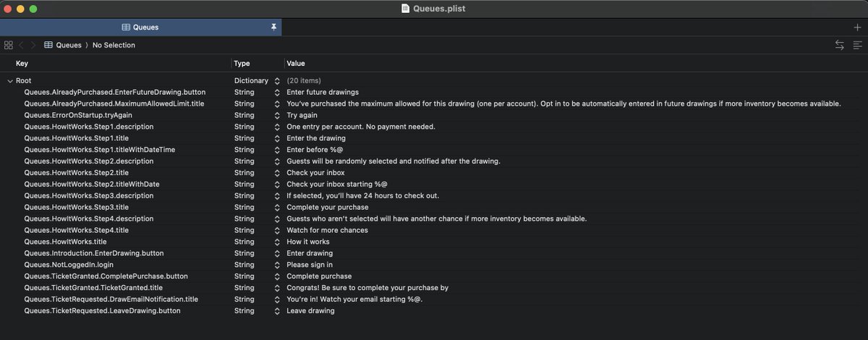This screenshot has height=340, width=868.
Task: Select Queues.HowItWorks.Step3.description key
Action: click(x=89, y=196)
